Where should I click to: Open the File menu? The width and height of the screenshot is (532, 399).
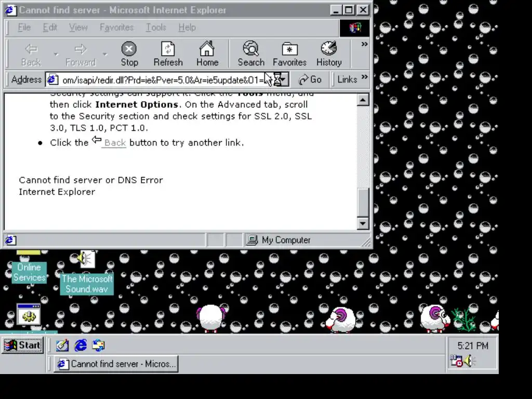pyautogui.click(x=24, y=27)
